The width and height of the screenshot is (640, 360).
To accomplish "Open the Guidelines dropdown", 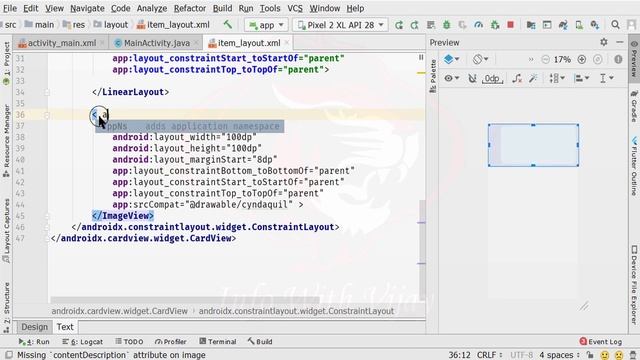I will (x=607, y=78).
